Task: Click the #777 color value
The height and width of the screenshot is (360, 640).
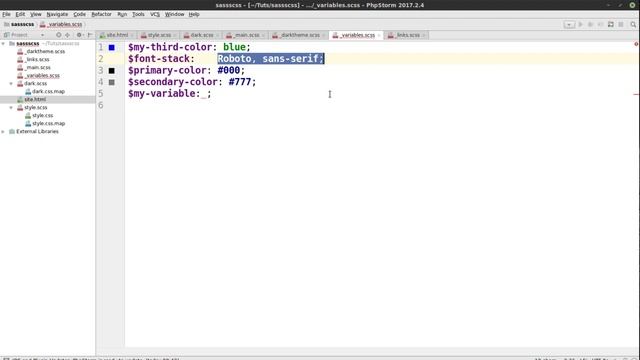Action: (x=240, y=82)
